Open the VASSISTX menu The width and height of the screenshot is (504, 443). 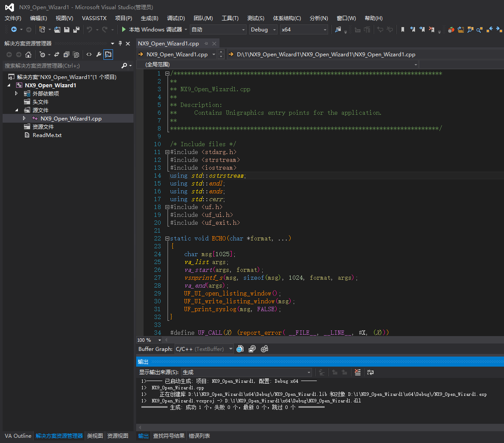coord(94,18)
